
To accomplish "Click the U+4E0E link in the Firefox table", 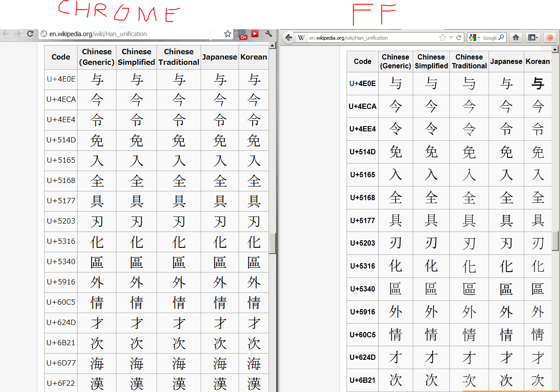I will pyautogui.click(x=362, y=83).
